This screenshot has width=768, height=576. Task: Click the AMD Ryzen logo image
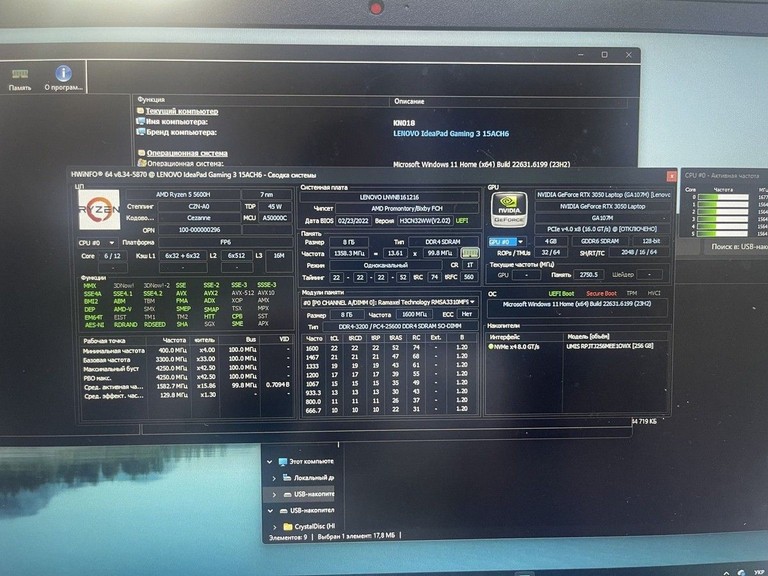point(99,210)
